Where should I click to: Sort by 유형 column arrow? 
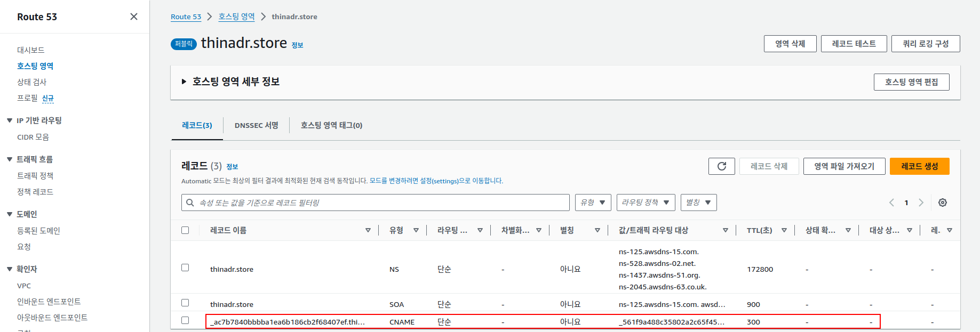click(416, 230)
